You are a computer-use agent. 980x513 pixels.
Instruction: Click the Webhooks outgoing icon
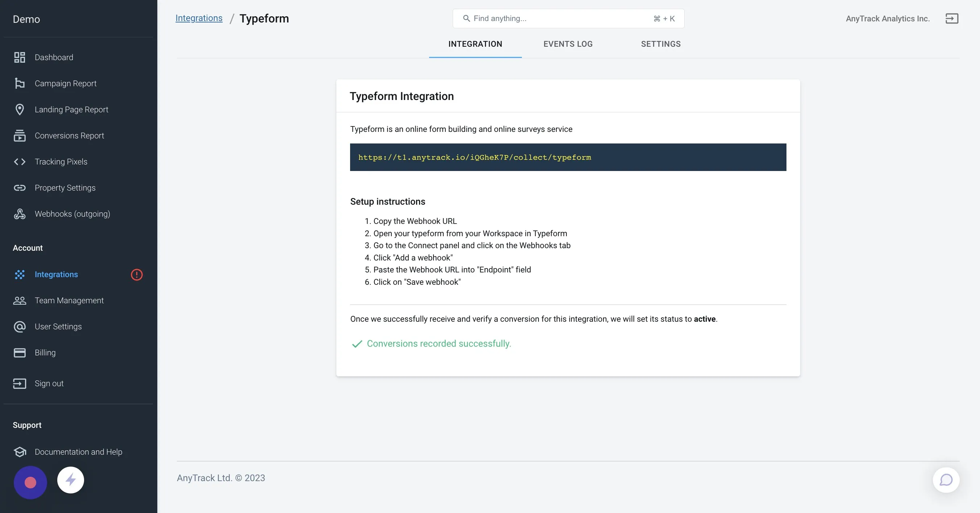[20, 214]
